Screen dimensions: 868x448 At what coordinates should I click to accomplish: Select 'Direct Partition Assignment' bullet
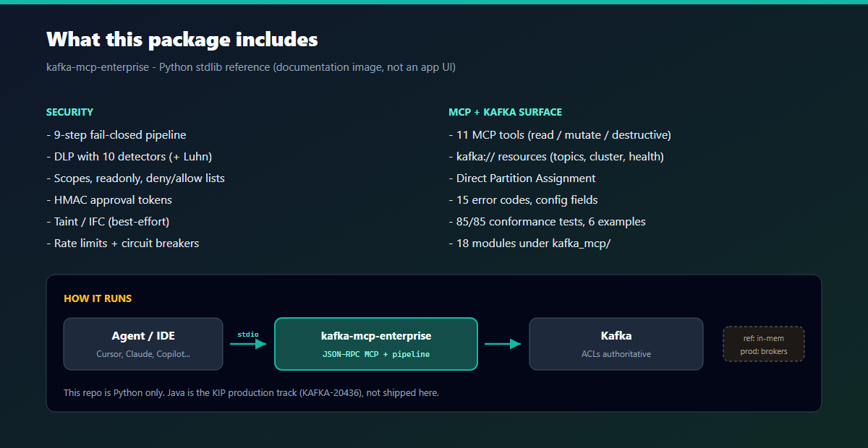522,178
